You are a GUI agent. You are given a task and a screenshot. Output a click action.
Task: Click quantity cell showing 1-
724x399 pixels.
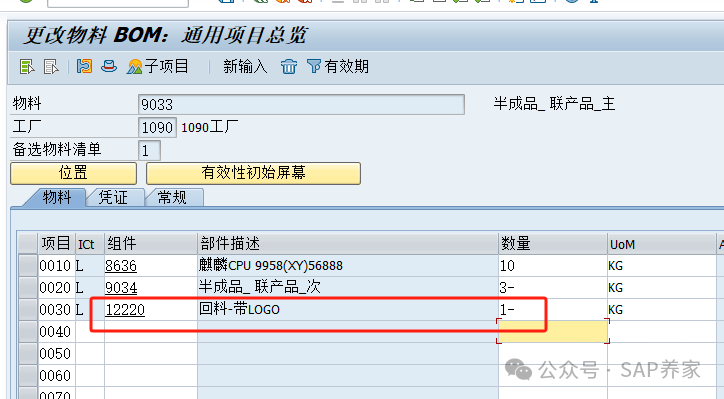coord(553,309)
